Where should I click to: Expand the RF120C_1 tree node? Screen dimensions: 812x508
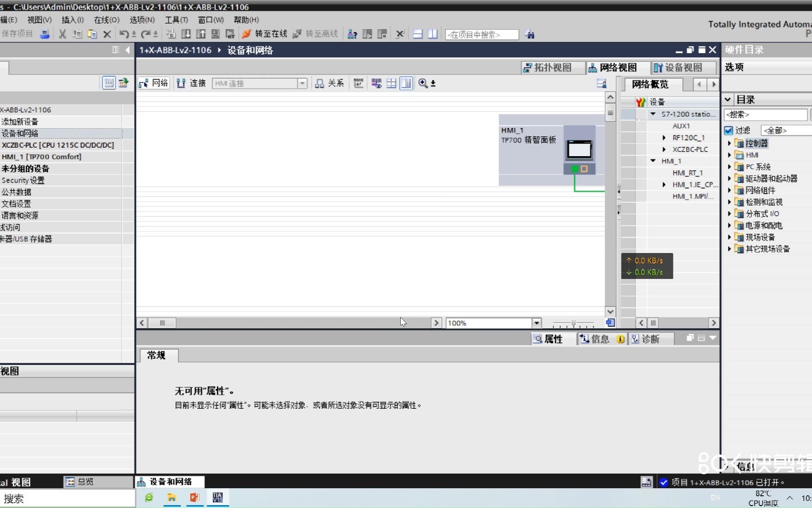coord(664,137)
